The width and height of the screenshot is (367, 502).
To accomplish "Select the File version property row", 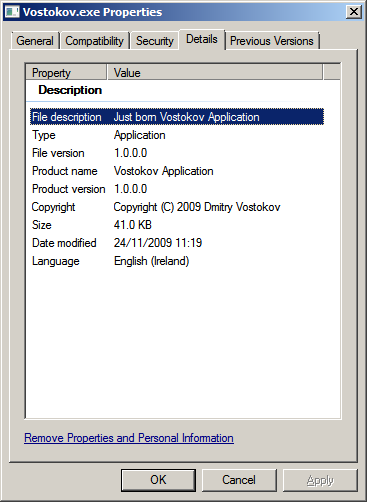I will click(177, 153).
